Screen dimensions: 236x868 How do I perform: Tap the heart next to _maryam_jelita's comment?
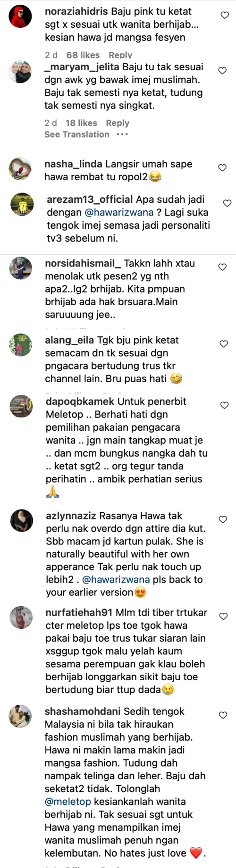tap(222, 70)
